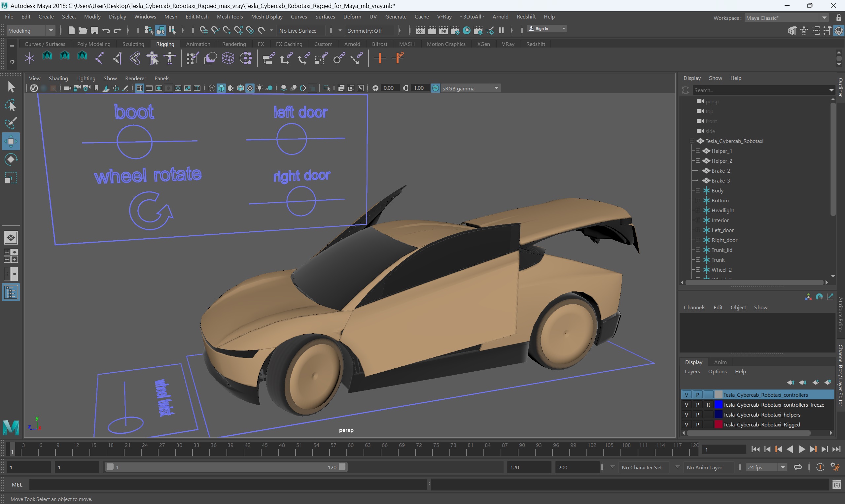
Task: Collapse the Tesla_Cybercab_Robotaxi outliner group
Action: click(x=692, y=141)
